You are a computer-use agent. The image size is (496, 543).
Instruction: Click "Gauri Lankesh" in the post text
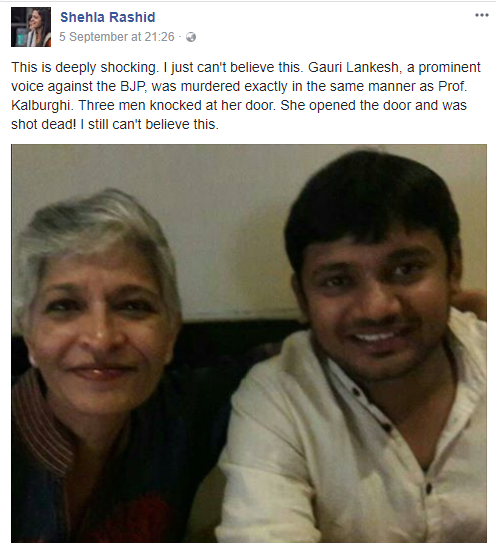pyautogui.click(x=355, y=67)
